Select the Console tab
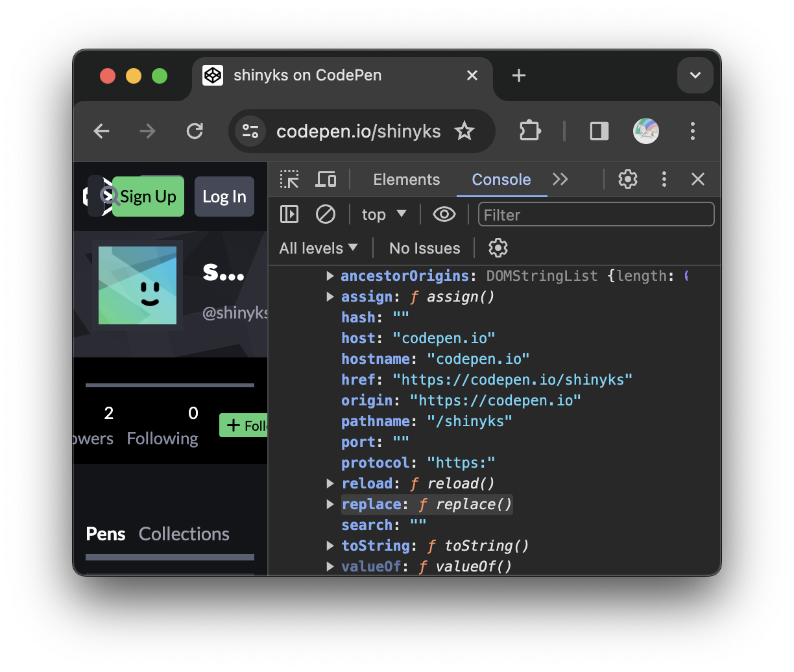This screenshot has width=794, height=672. click(501, 180)
